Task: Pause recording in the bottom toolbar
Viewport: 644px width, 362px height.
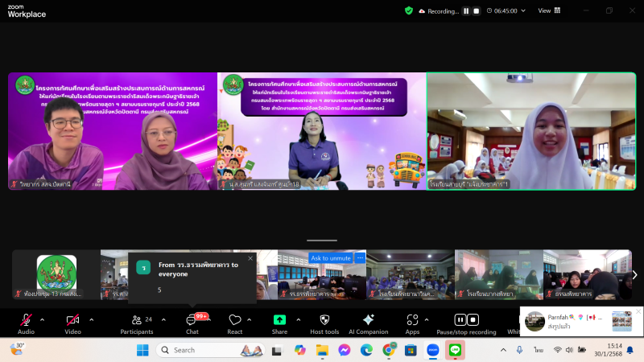Action: tap(460, 319)
